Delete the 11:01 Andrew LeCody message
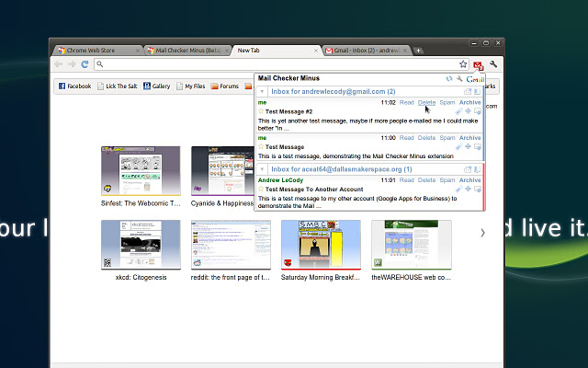Screen dimensions: 588x368 (x=426, y=180)
